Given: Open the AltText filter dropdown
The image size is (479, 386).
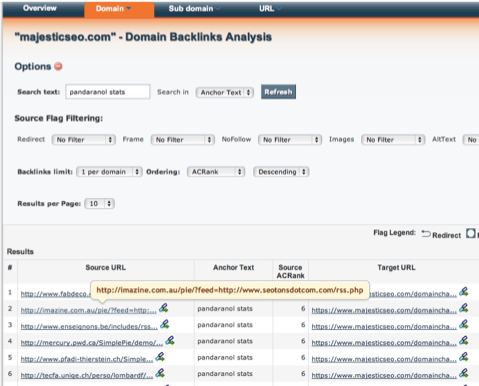Looking at the screenshot, I should [x=471, y=140].
